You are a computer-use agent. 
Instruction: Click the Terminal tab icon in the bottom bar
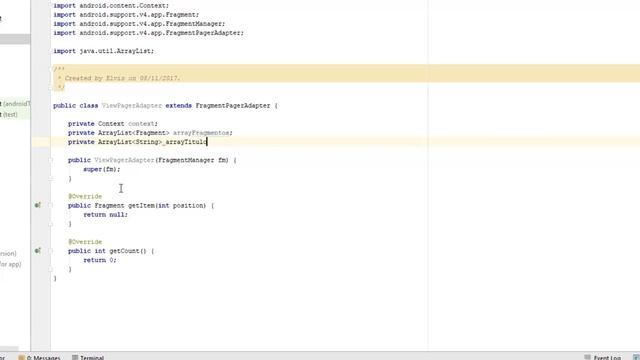coord(75,358)
